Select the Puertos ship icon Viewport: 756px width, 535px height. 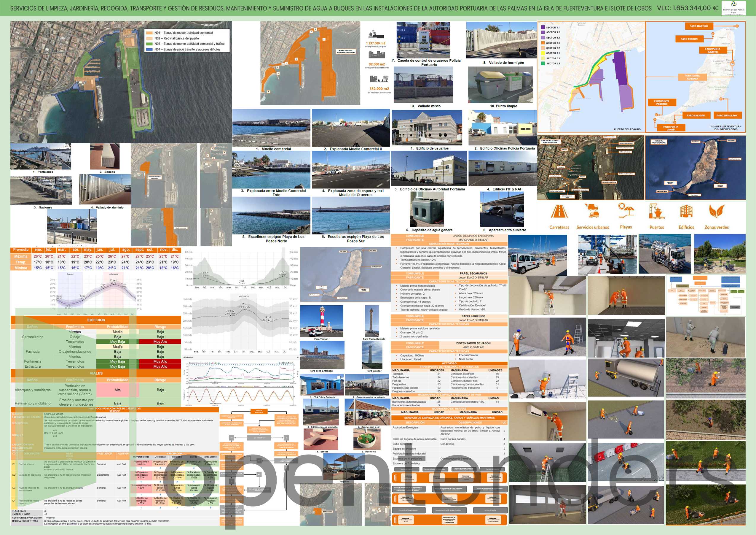657,211
